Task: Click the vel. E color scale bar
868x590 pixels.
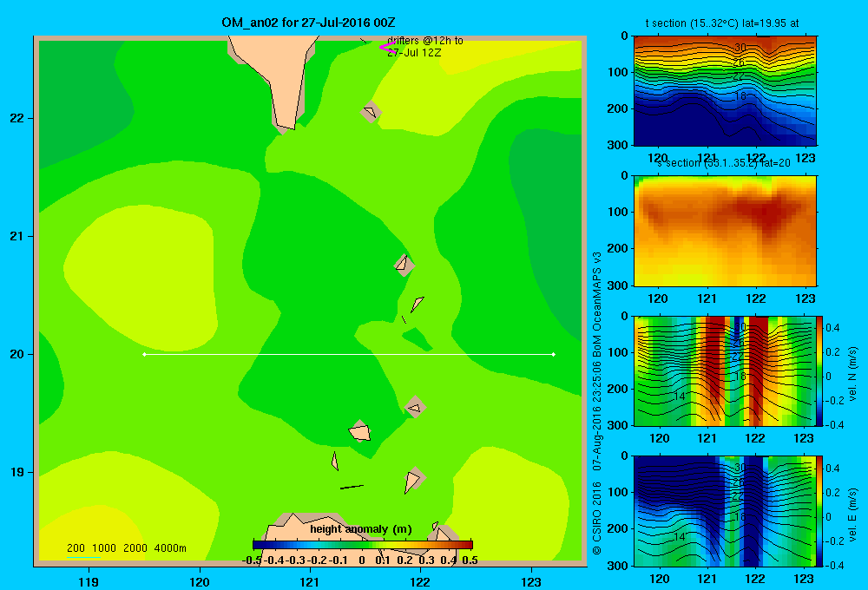Action: 819,511
